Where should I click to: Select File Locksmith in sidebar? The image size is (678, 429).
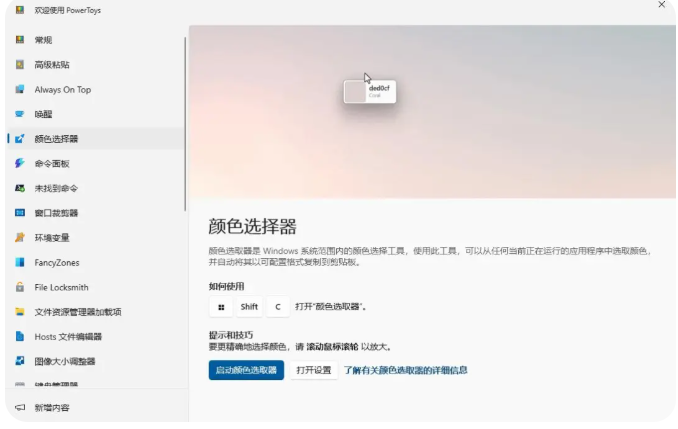click(x=96, y=287)
